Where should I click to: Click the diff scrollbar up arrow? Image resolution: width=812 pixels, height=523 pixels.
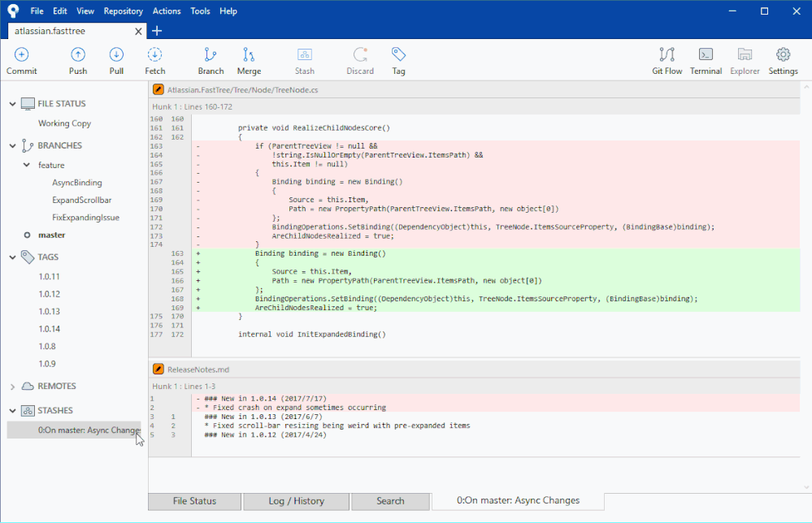806,88
